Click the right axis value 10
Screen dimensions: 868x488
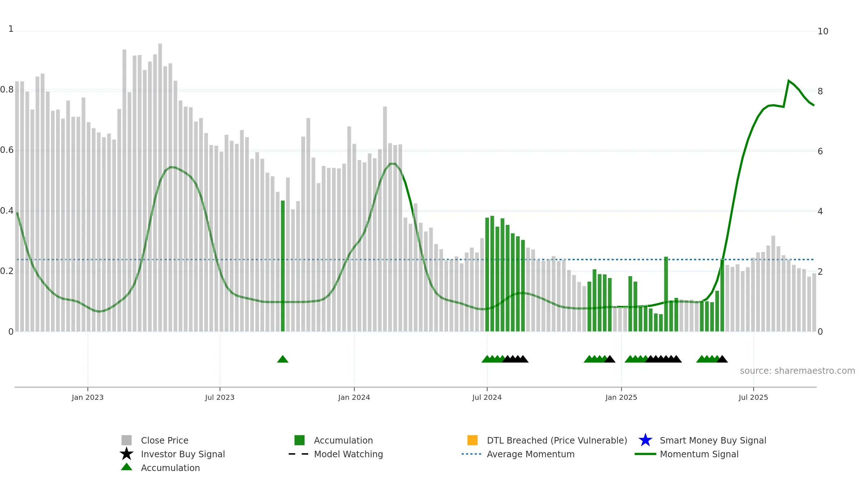(x=823, y=31)
